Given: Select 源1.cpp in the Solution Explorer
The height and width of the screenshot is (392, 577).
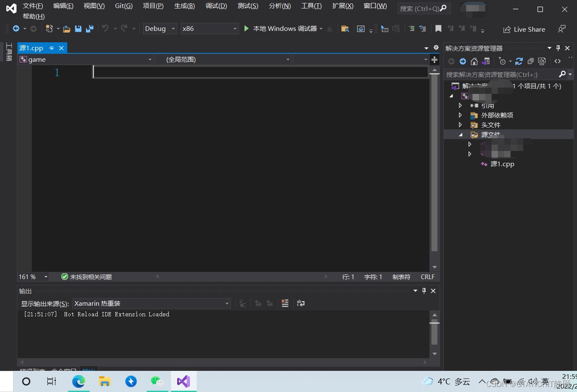Looking at the screenshot, I should click(502, 164).
